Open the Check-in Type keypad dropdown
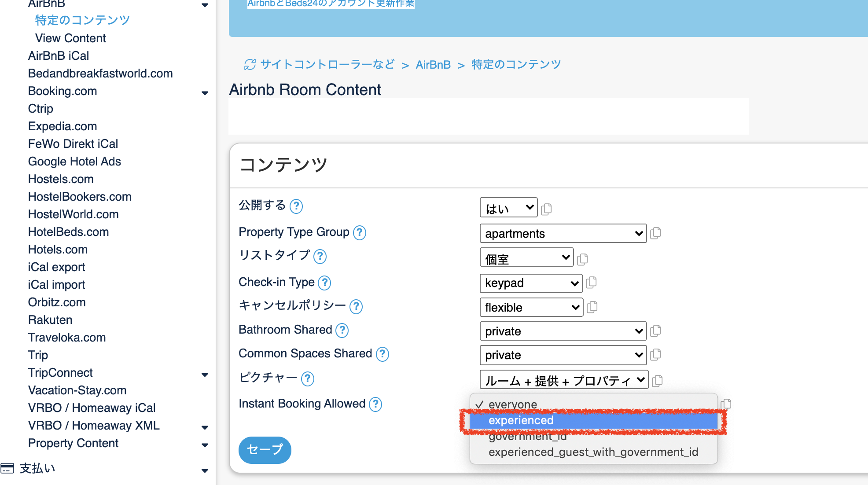Screen dimensions: 868x485 pos(530,283)
